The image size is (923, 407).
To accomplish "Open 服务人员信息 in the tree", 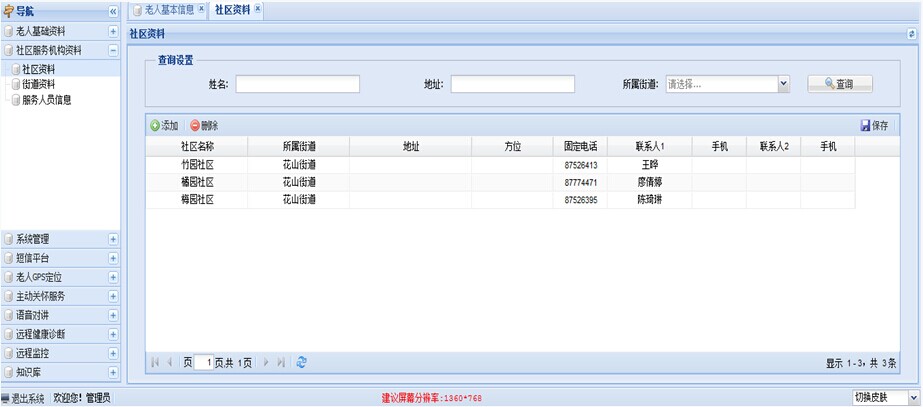I will [46, 100].
